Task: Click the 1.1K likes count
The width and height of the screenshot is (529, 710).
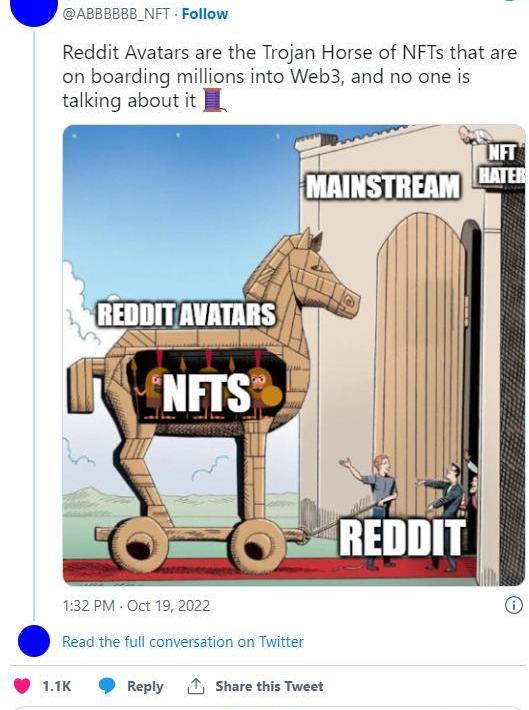Action: (x=57, y=686)
